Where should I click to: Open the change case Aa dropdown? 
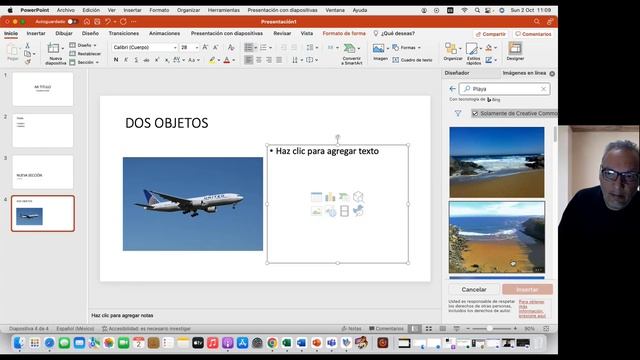(x=193, y=60)
